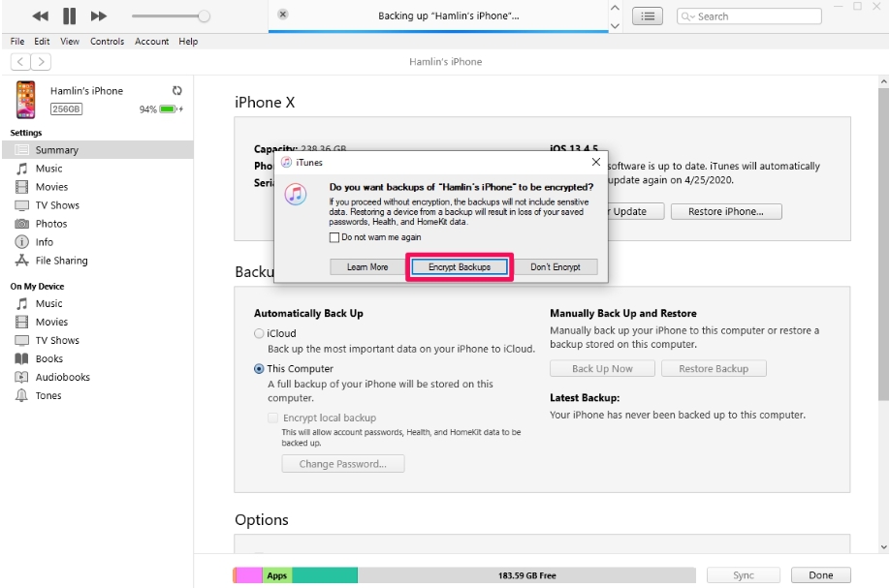Toggle Encrypt local backup checkbox
890x588 pixels.
click(x=273, y=418)
